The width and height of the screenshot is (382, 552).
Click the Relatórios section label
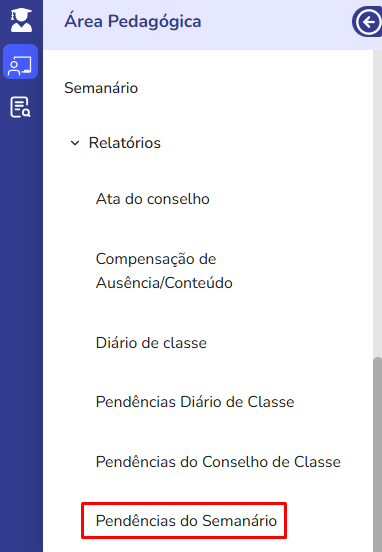125,143
